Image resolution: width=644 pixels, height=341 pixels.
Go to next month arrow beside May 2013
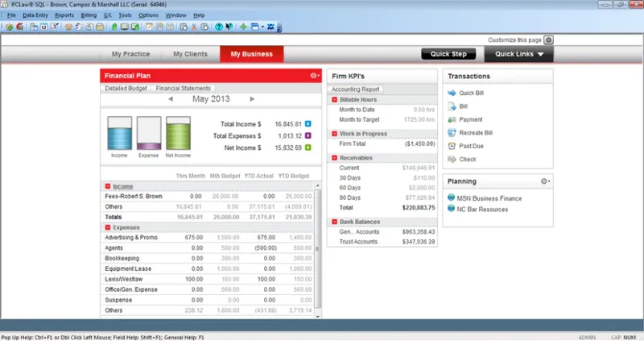click(x=252, y=99)
